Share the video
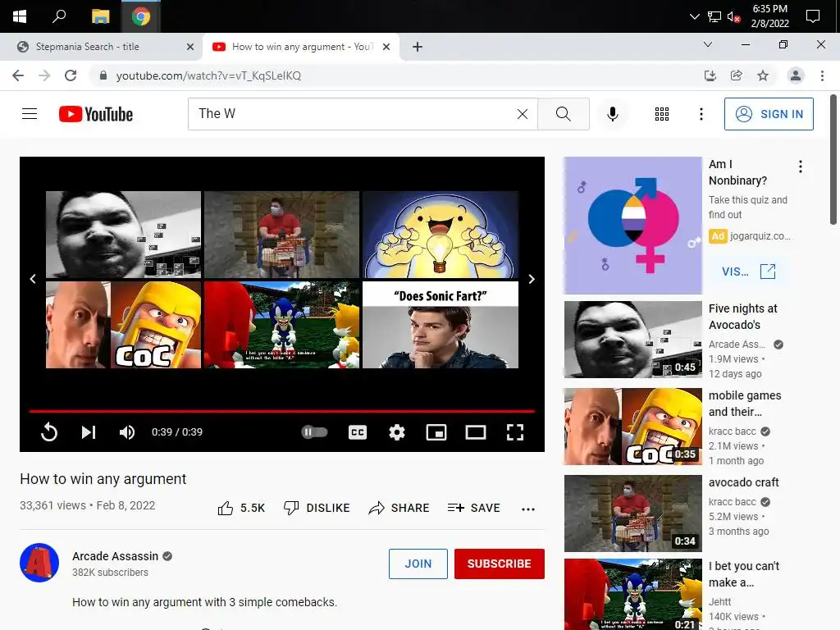The height and width of the screenshot is (630, 840). pos(399,508)
